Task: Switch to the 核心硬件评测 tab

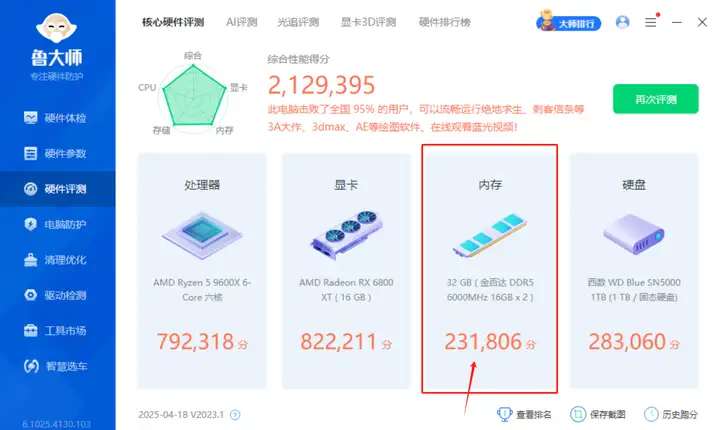Action: click(173, 22)
